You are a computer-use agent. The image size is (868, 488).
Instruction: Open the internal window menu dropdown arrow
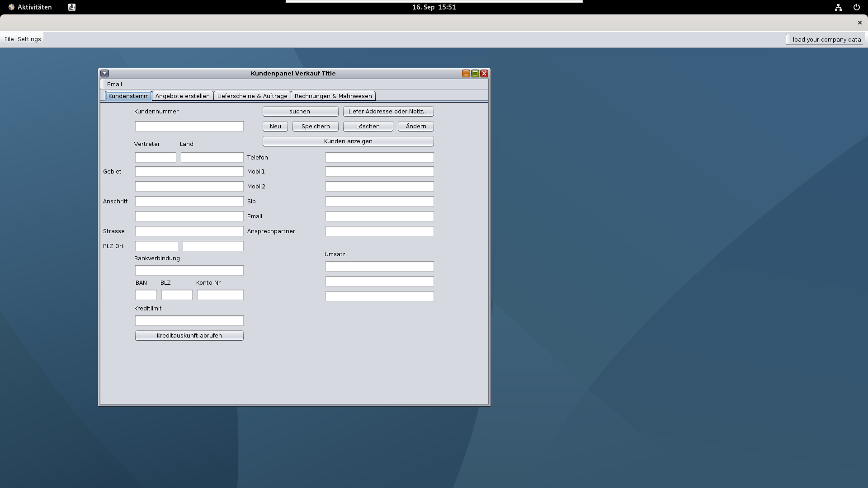(104, 73)
